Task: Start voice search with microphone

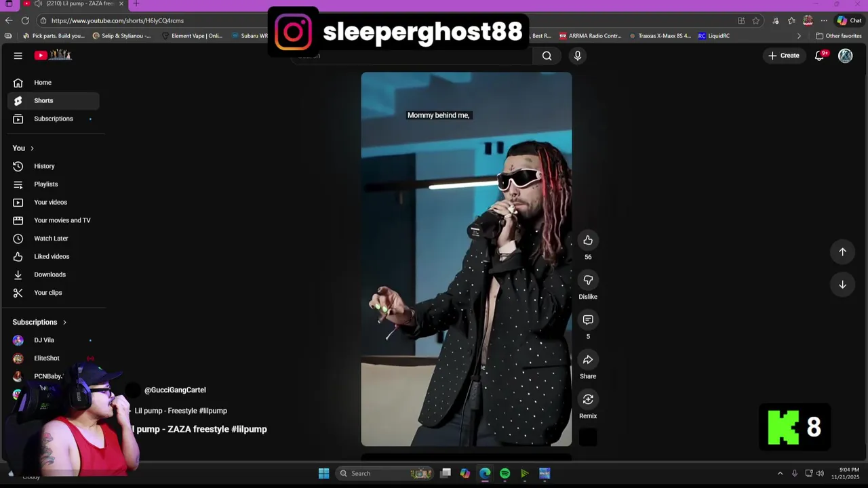Action: pos(578,56)
